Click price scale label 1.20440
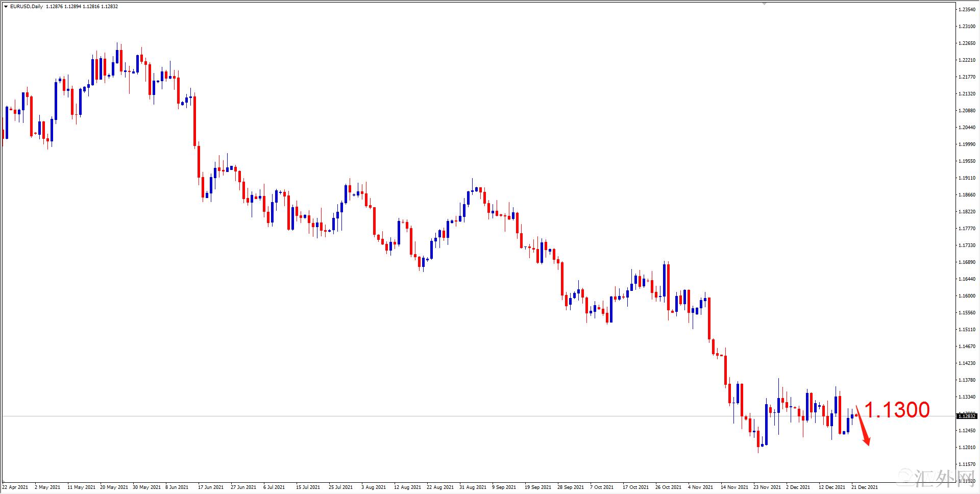 967,128
